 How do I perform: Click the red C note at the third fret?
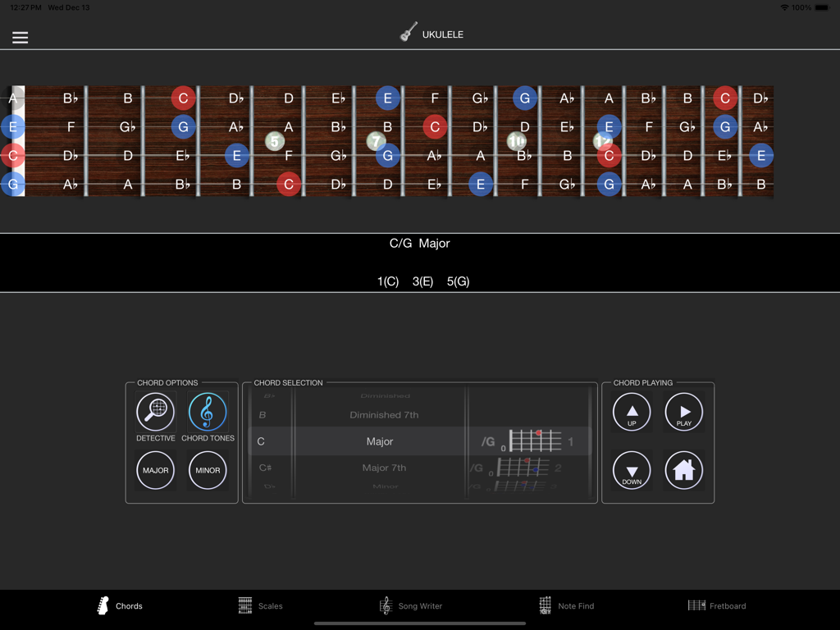(x=183, y=98)
